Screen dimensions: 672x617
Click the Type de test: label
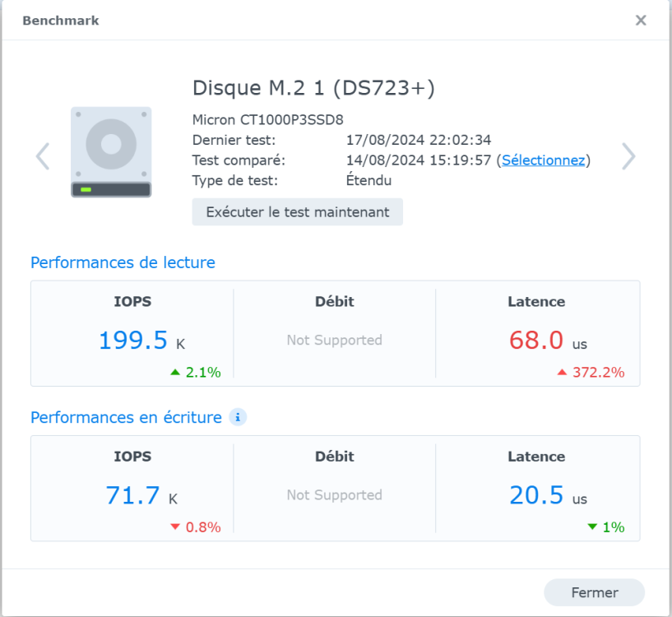pos(235,180)
